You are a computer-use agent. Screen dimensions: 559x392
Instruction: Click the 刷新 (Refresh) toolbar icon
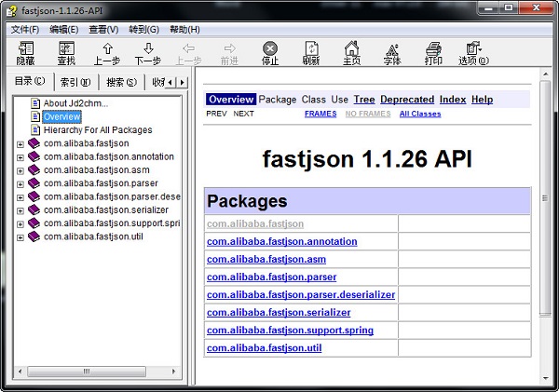tap(311, 52)
